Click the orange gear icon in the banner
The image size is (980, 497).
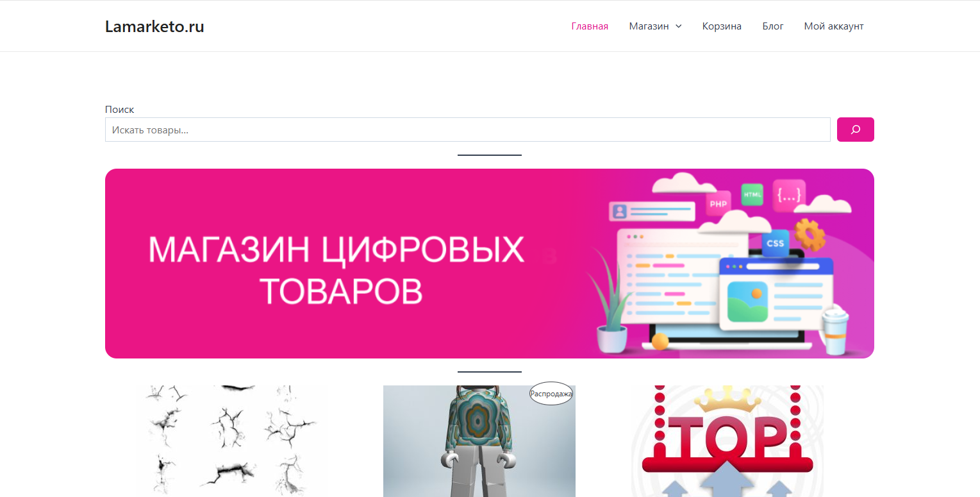pyautogui.click(x=810, y=235)
